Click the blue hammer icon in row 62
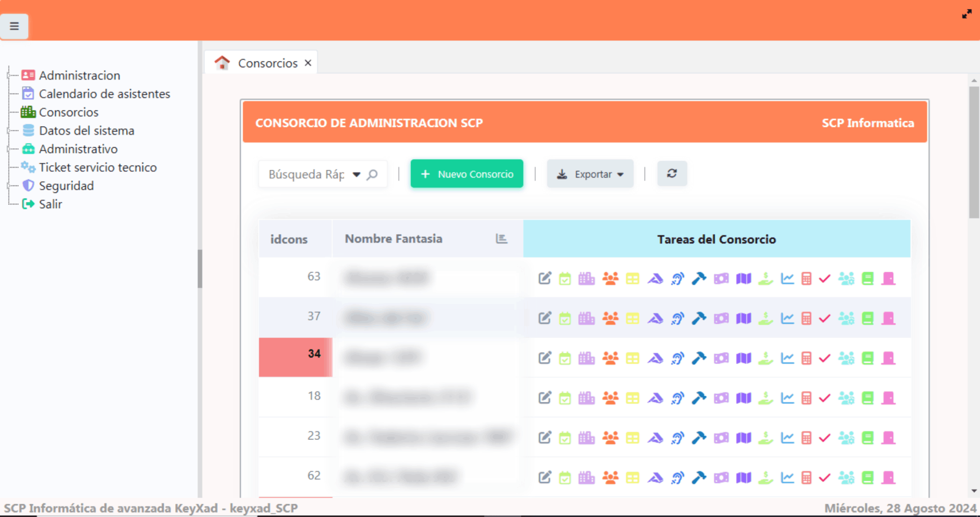The width and height of the screenshot is (980, 517). coord(699,478)
